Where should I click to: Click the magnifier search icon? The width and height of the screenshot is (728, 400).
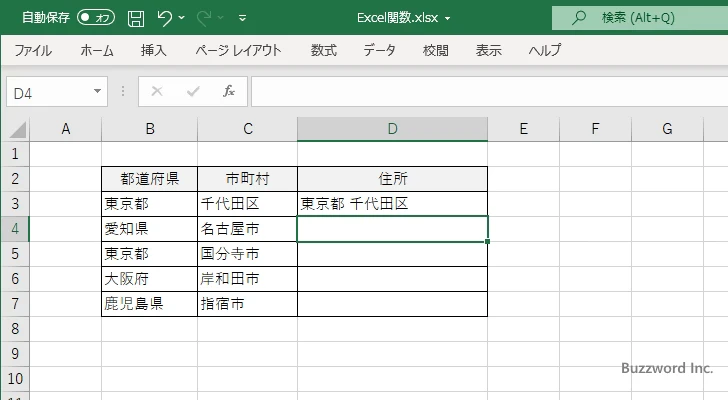(578, 18)
